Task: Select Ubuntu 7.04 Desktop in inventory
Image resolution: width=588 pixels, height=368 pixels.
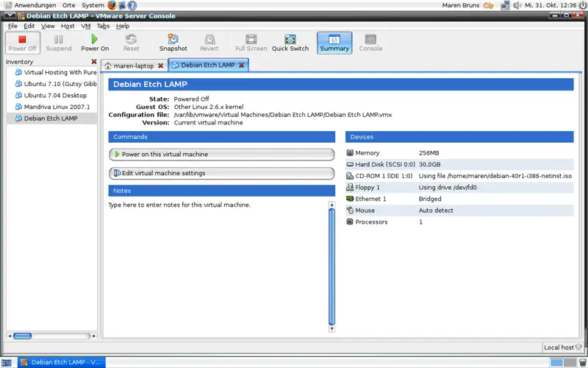Action: pos(52,96)
